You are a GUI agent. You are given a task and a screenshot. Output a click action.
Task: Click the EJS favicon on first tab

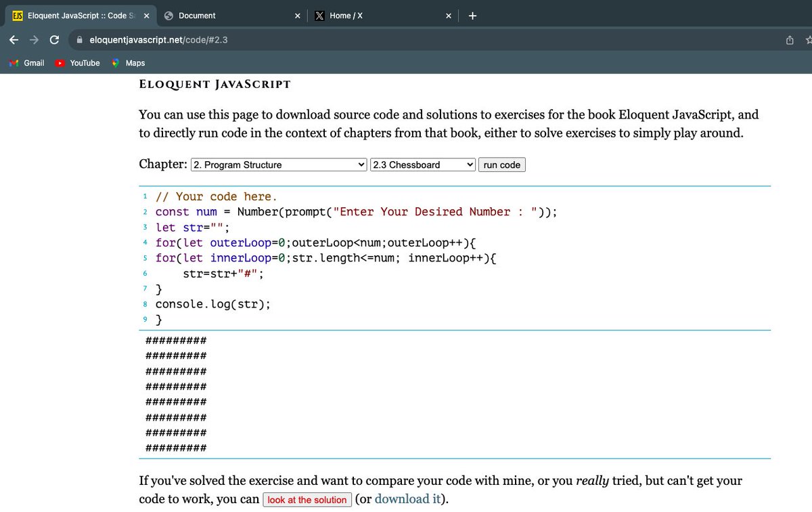tap(18, 16)
